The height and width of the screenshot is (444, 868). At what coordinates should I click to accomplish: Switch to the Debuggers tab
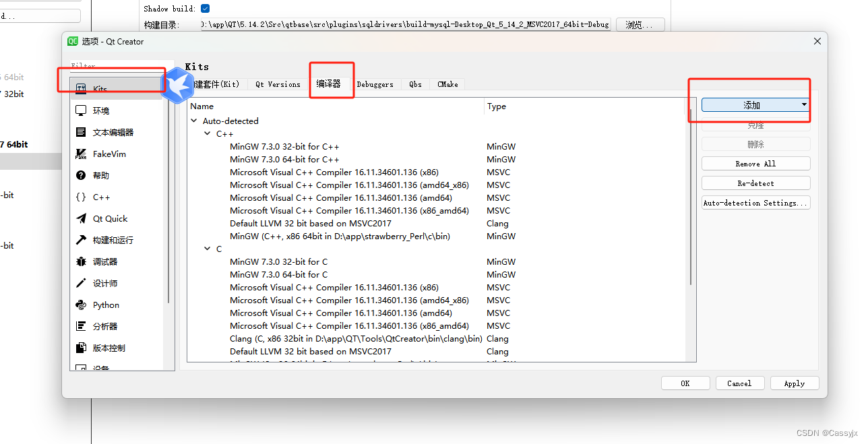[x=376, y=84]
